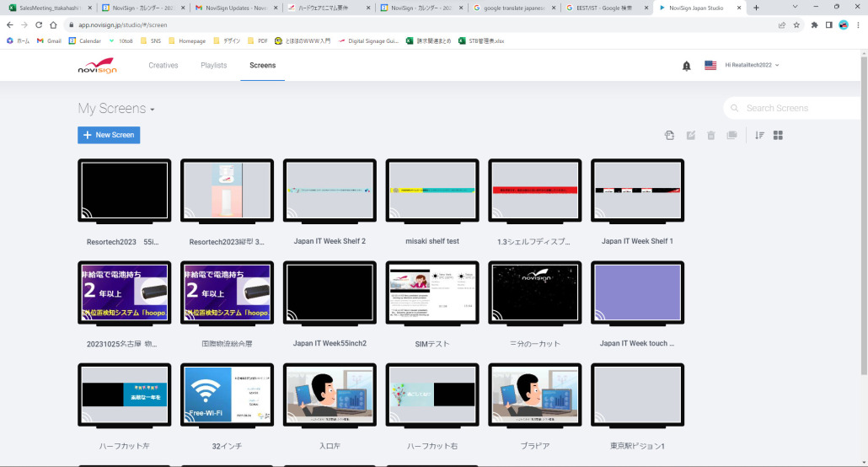Open the sort order icon
This screenshot has width=868, height=467.
759,135
